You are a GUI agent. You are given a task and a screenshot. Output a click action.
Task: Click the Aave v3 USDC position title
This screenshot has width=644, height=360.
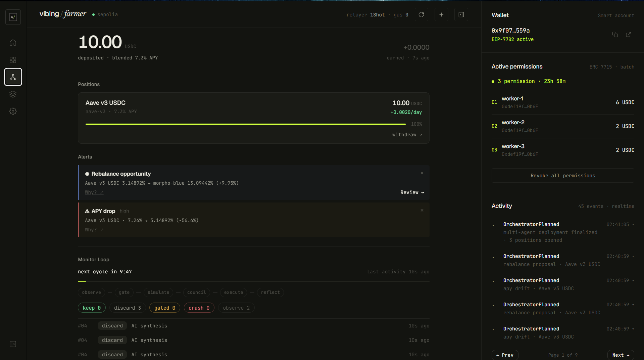tap(105, 103)
